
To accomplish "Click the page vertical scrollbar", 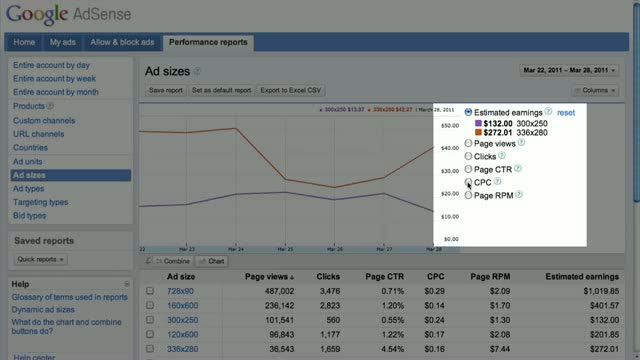I will [x=636, y=102].
